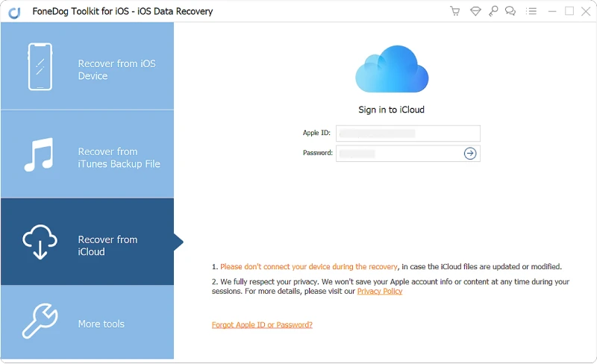Focus the Password input field
The image size is (597, 364).
(399, 154)
